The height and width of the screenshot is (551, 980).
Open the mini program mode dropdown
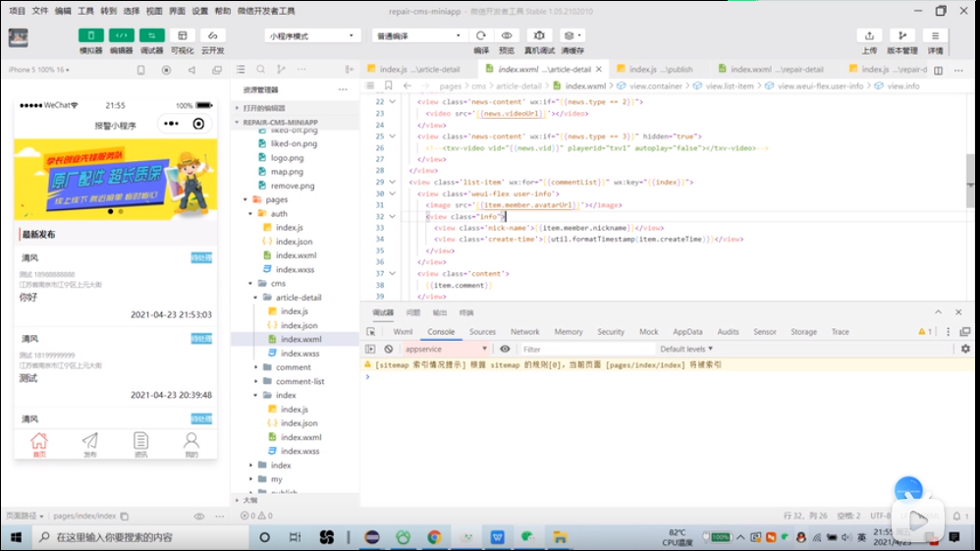[x=312, y=35]
